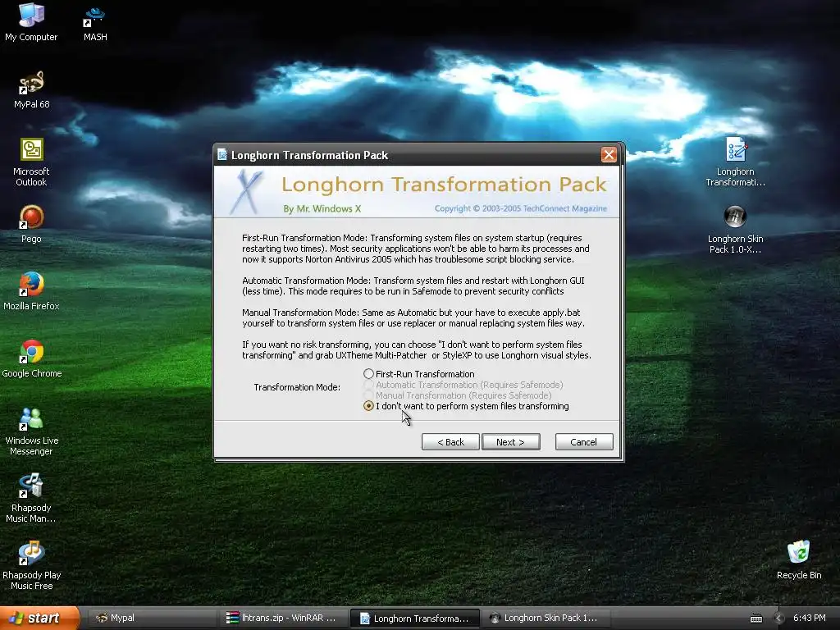Click the 'By Mr. Windows X' text
This screenshot has width=840, height=630.
[322, 209]
